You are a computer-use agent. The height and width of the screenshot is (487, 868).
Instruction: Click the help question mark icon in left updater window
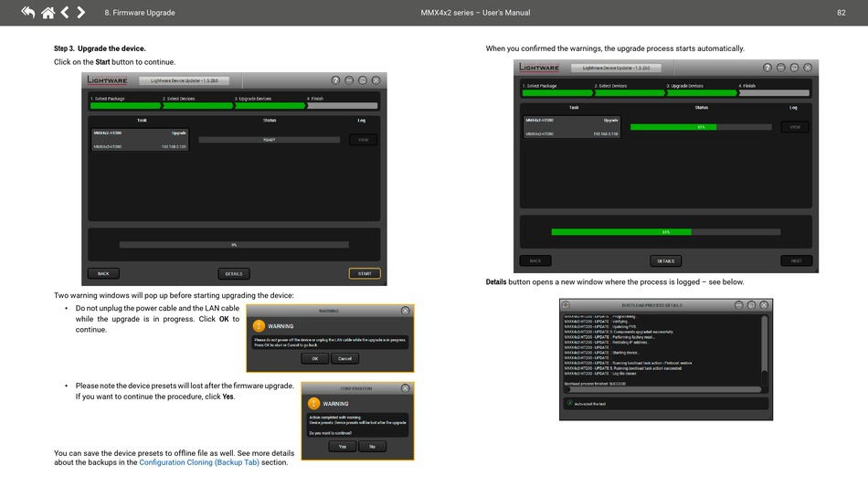coord(335,80)
